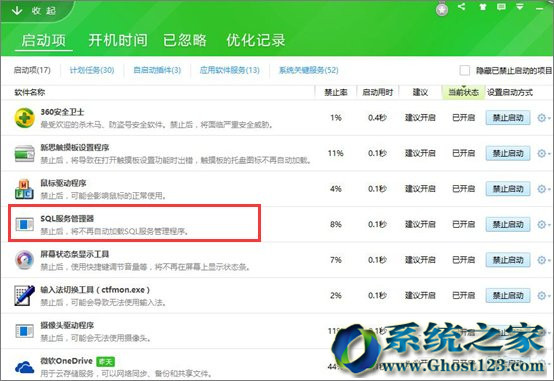Click the 鼠标驱动程序 blocks icon
Image resolution: width=554 pixels, height=381 pixels.
[24, 189]
